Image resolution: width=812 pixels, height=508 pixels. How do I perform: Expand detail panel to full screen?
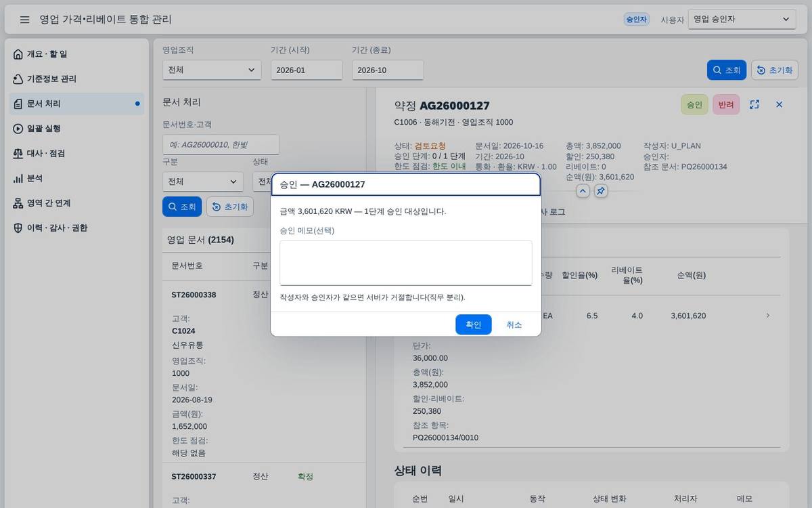(x=754, y=104)
